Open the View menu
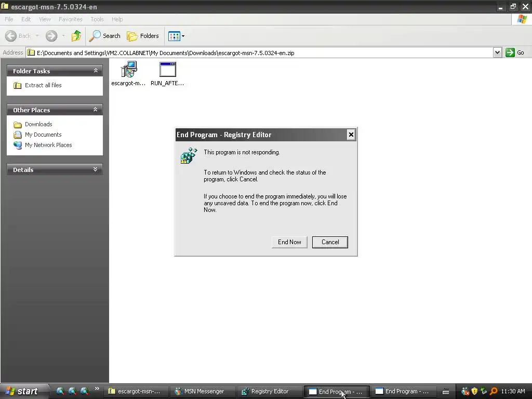Image resolution: width=532 pixels, height=399 pixels. click(x=45, y=19)
